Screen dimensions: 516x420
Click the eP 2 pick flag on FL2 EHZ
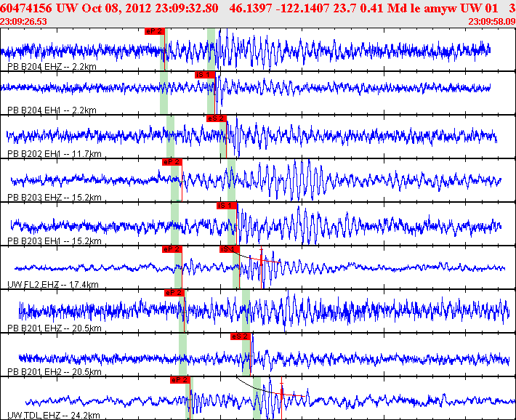[x=172, y=249]
